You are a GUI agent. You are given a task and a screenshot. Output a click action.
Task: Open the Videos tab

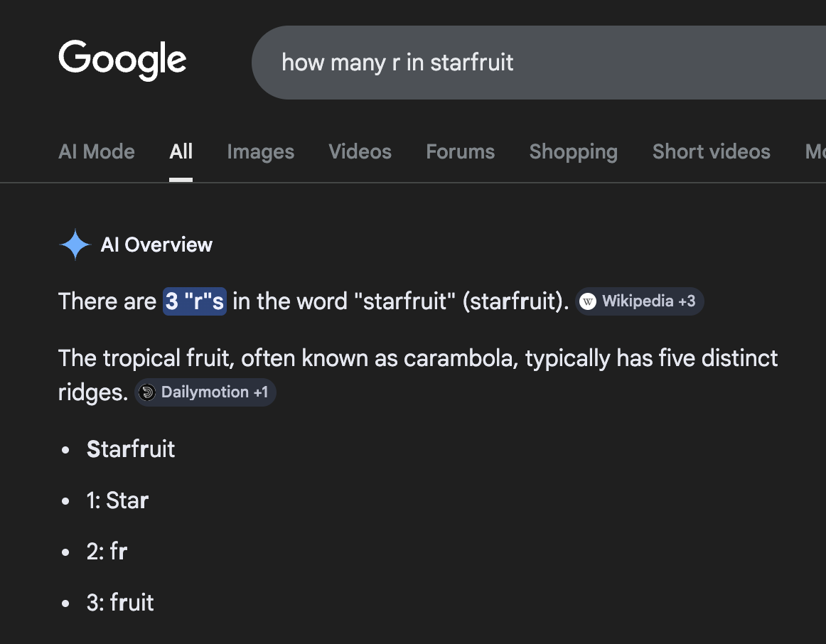pyautogui.click(x=360, y=151)
